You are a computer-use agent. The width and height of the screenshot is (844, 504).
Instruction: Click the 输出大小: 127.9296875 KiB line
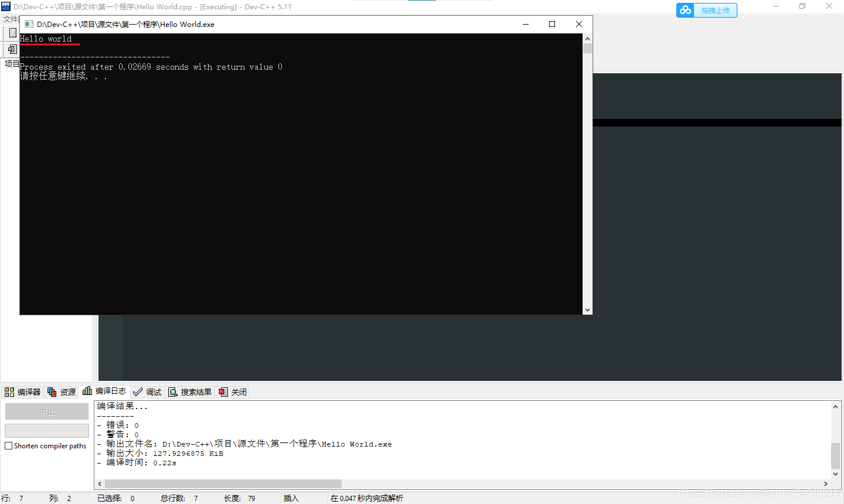pos(160,453)
